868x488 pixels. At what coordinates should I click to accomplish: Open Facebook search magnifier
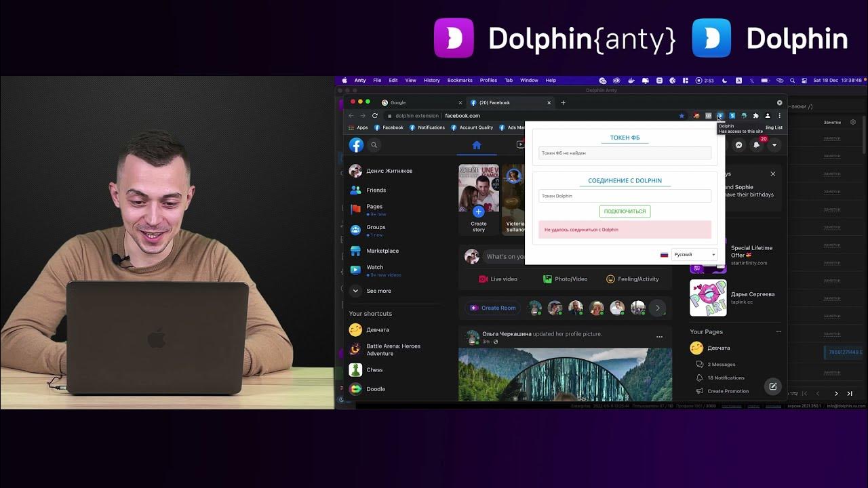click(374, 144)
